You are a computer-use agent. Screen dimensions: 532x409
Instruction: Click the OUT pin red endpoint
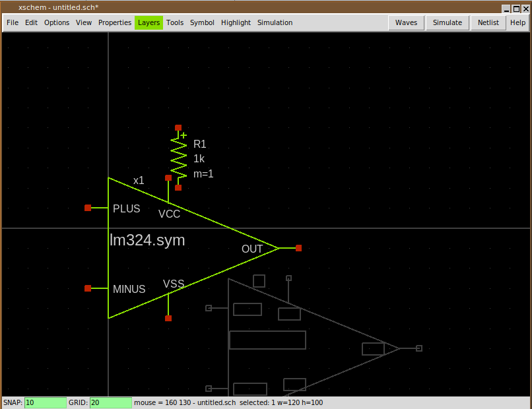point(298,248)
